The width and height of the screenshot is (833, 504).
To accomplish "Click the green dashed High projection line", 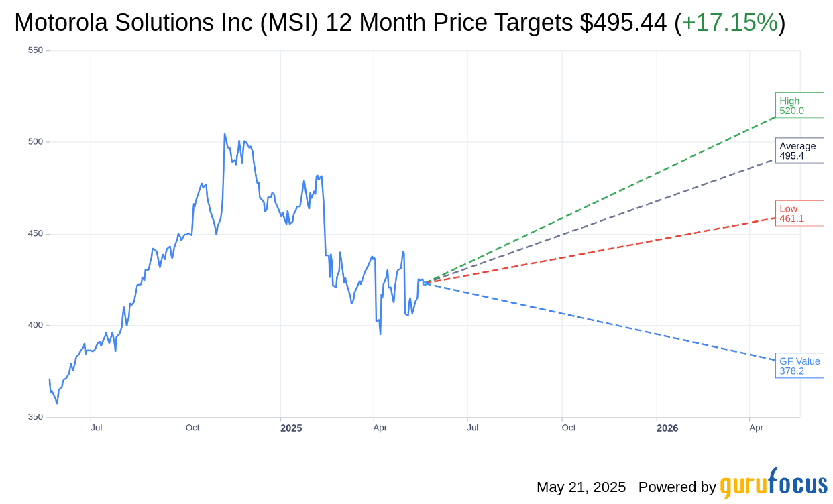I will tap(600, 200).
